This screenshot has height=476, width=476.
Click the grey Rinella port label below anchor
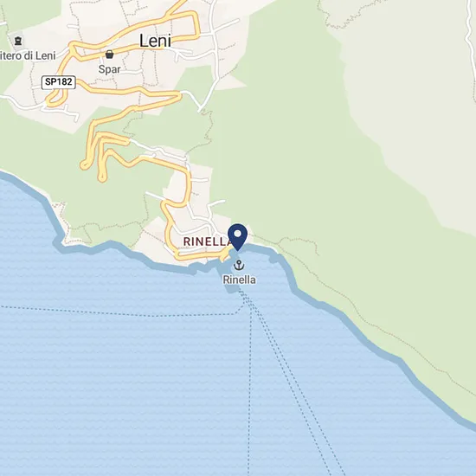pyautogui.click(x=239, y=280)
